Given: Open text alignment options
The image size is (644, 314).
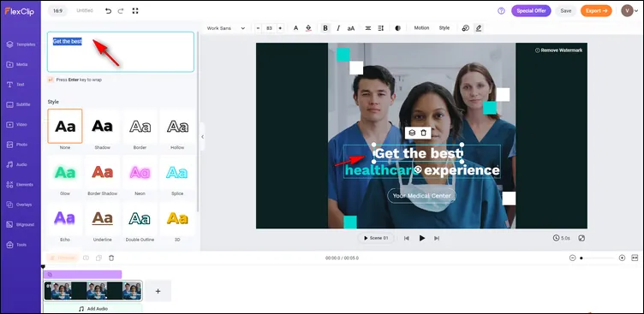Looking at the screenshot, I should pyautogui.click(x=368, y=28).
